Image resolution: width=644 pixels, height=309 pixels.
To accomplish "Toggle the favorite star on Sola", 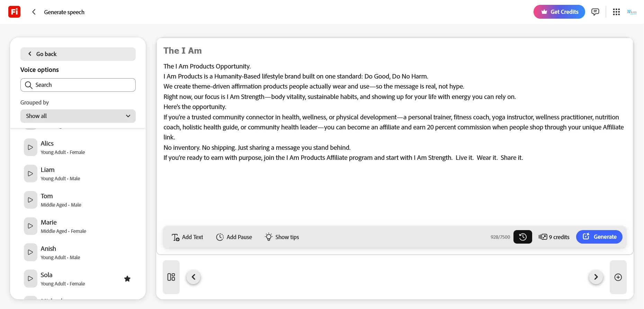I will tap(127, 279).
